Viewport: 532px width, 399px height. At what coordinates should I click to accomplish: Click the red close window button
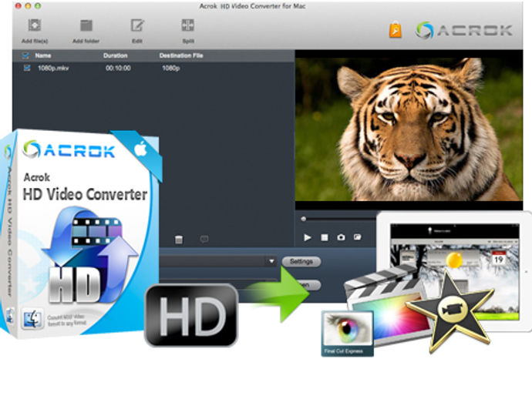pyautogui.click(x=19, y=5)
